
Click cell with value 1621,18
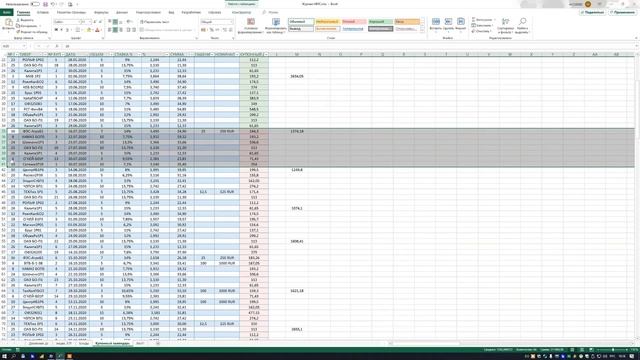(x=297, y=291)
